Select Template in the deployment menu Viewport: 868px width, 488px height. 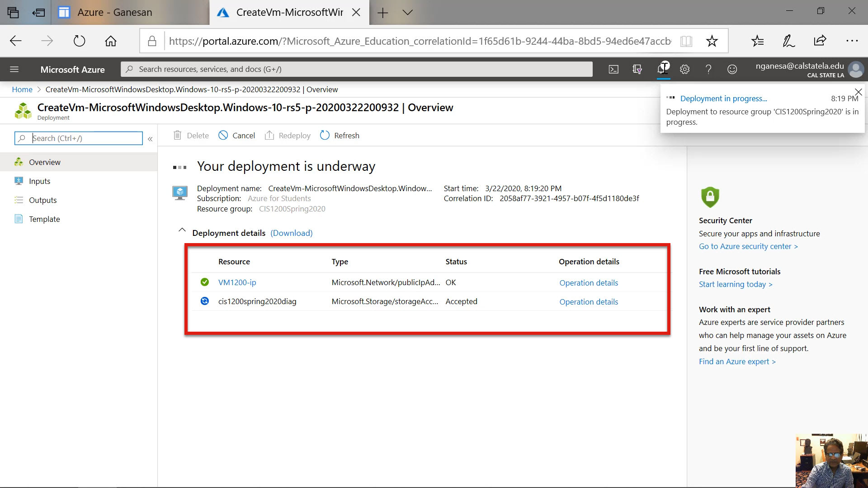44,219
